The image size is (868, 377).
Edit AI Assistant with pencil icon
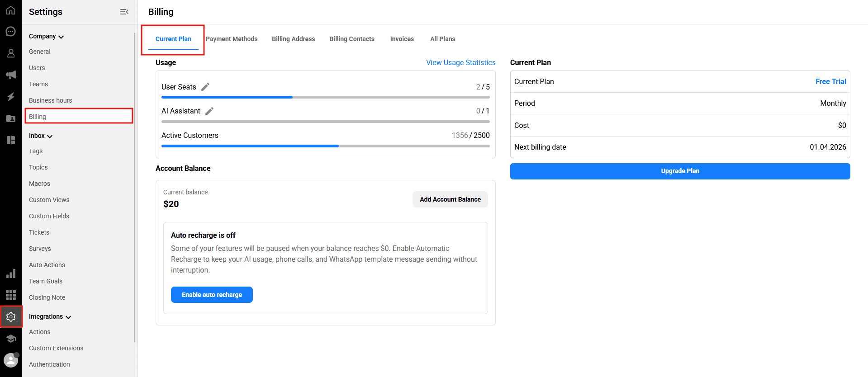click(x=209, y=111)
